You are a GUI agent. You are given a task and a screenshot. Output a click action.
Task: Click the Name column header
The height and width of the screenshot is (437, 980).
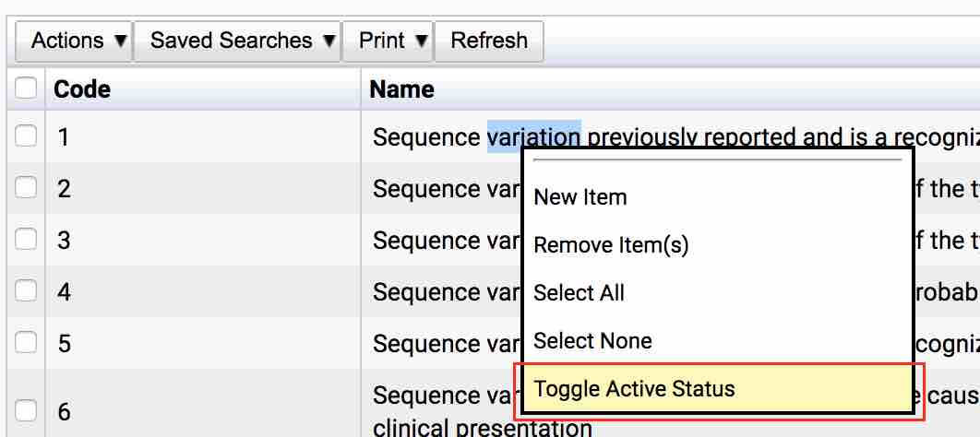point(401,89)
